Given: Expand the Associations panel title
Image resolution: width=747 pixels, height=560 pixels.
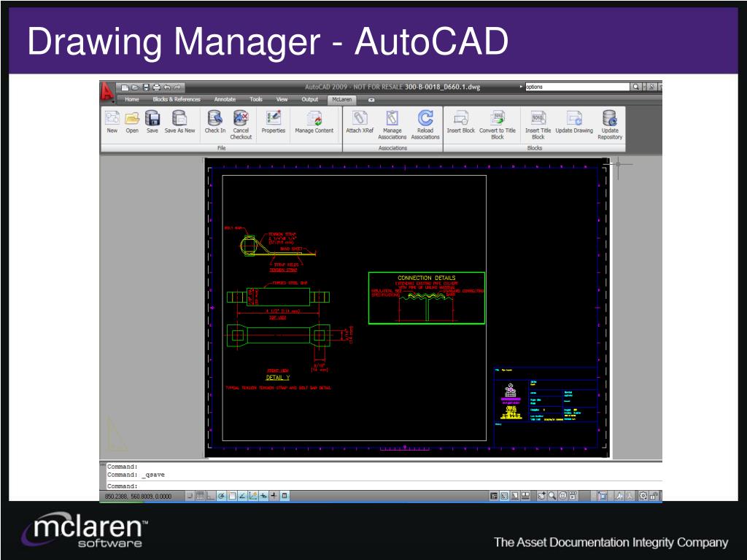Looking at the screenshot, I should 392,148.
